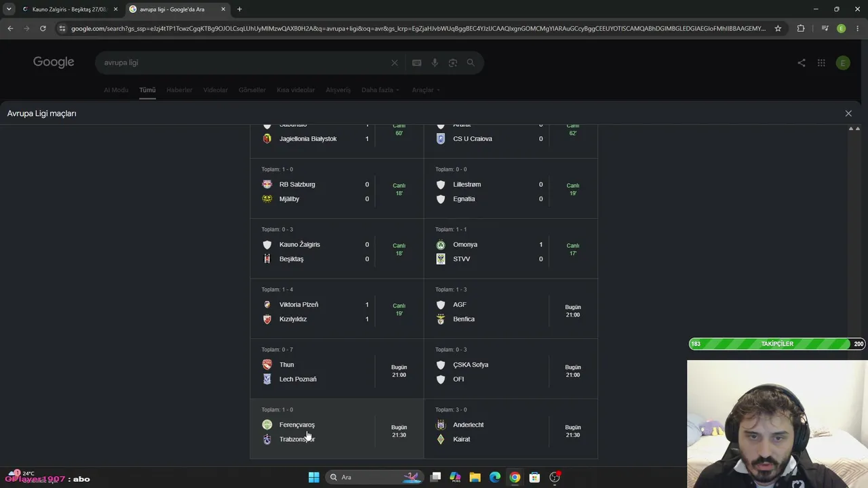868x488 pixels.
Task: Open the Google account avatar
Action: coord(843,63)
